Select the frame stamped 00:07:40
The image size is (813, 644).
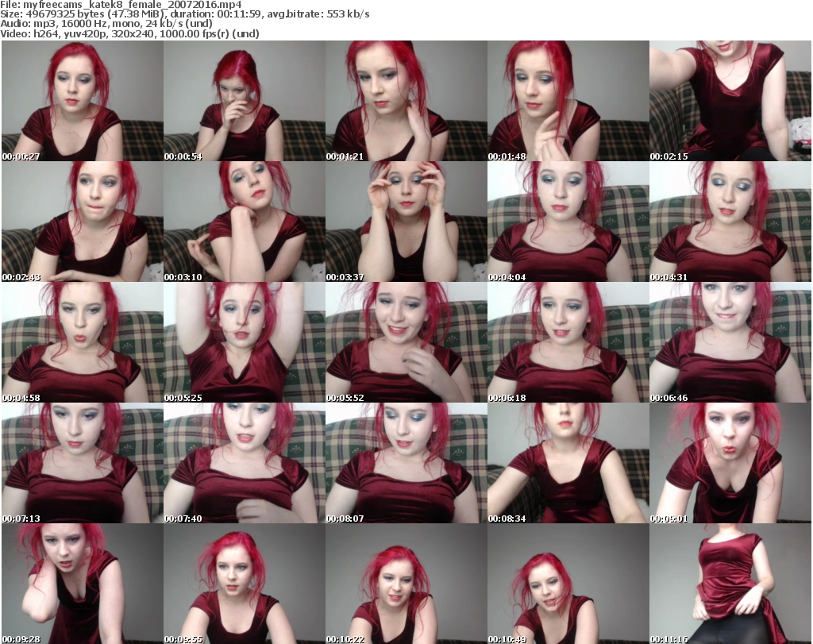(x=245, y=463)
